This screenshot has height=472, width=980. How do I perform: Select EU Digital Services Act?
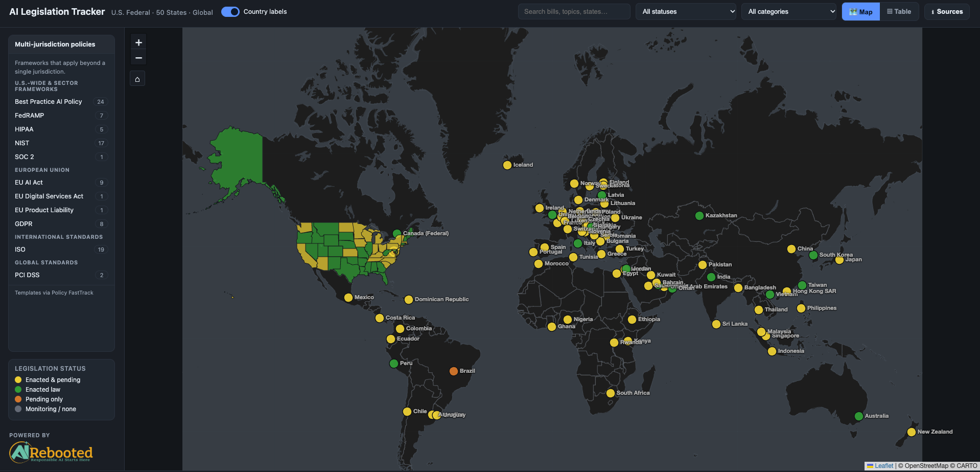click(x=61, y=196)
